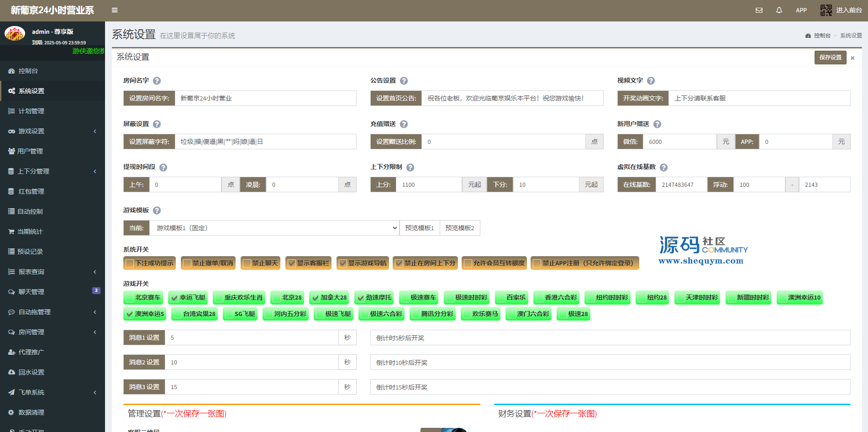Click the 控制台 dashboard icon in sidebar

pos(11,71)
